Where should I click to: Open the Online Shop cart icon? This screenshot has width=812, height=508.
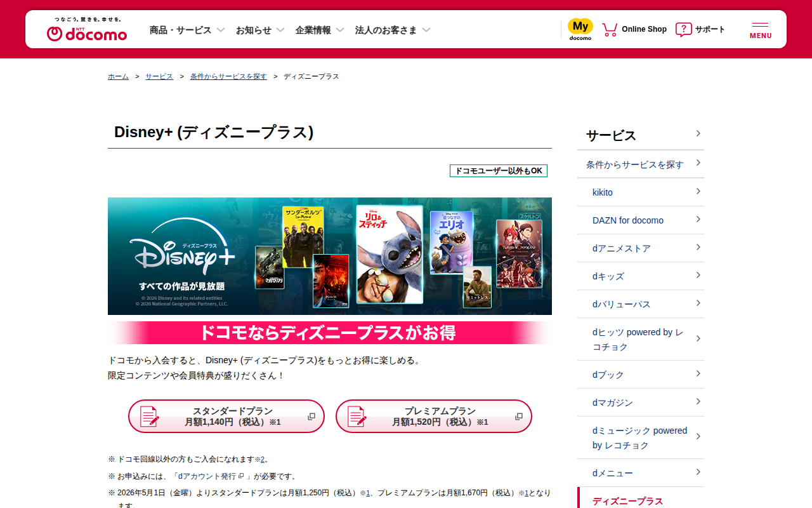(x=610, y=29)
